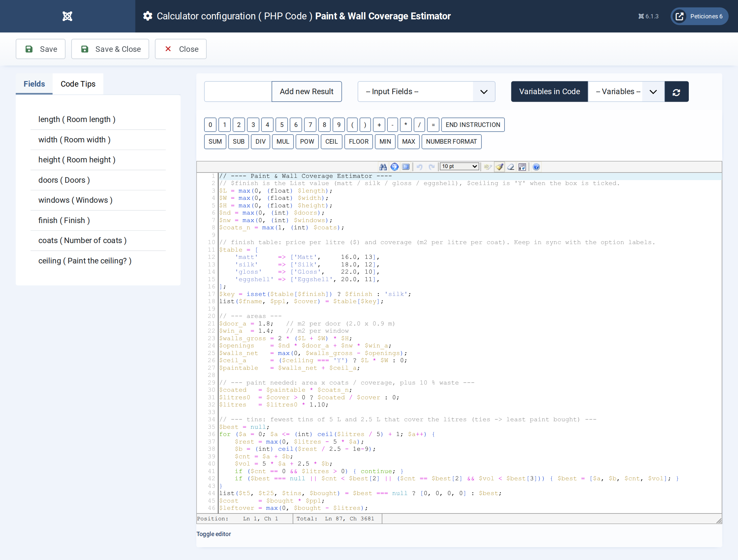Open Peticiones 6 site link

pyautogui.click(x=699, y=16)
